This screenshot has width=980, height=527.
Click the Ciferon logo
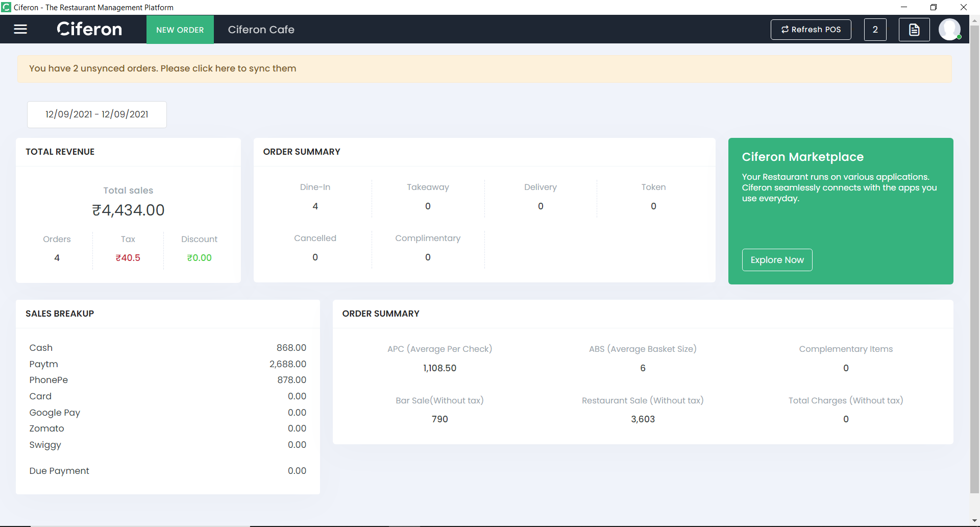click(x=89, y=29)
